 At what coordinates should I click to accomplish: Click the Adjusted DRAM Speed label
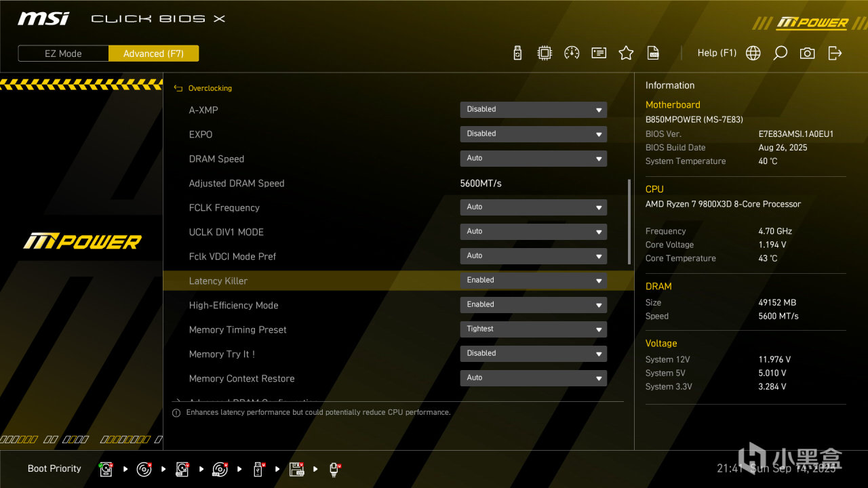click(x=237, y=183)
